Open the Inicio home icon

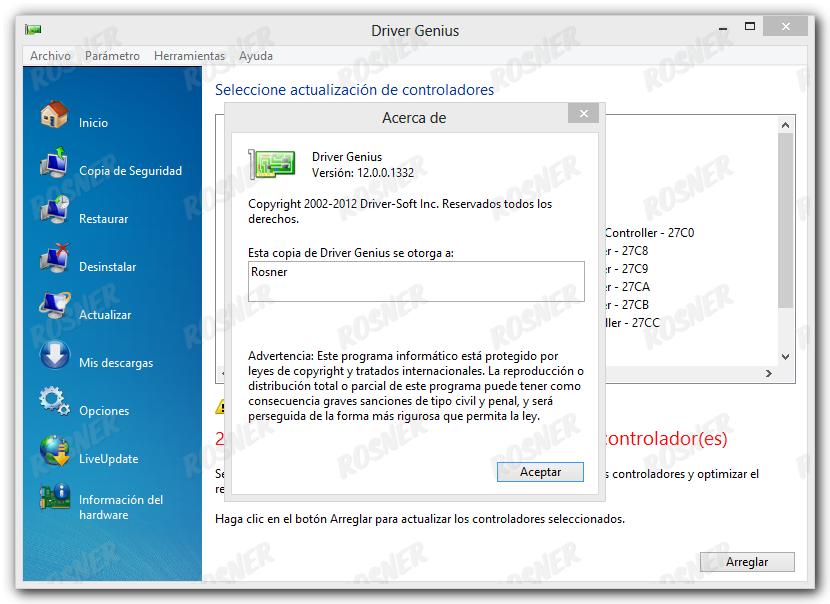55,114
